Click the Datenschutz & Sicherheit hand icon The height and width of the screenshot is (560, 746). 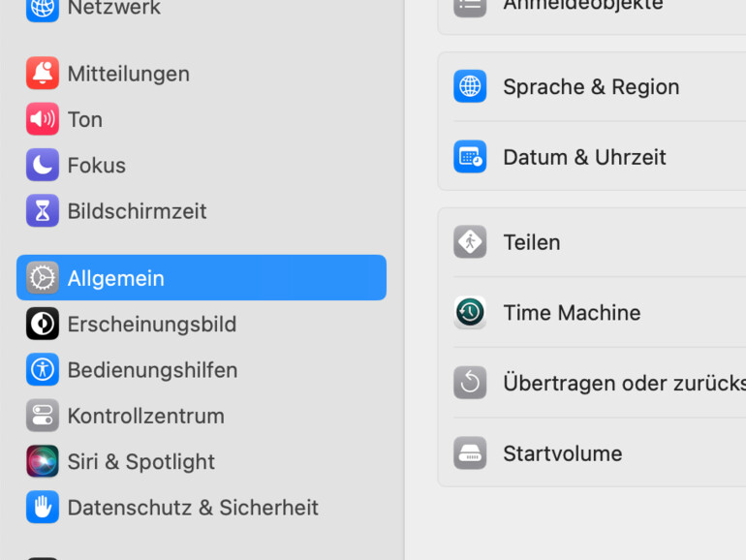43,507
